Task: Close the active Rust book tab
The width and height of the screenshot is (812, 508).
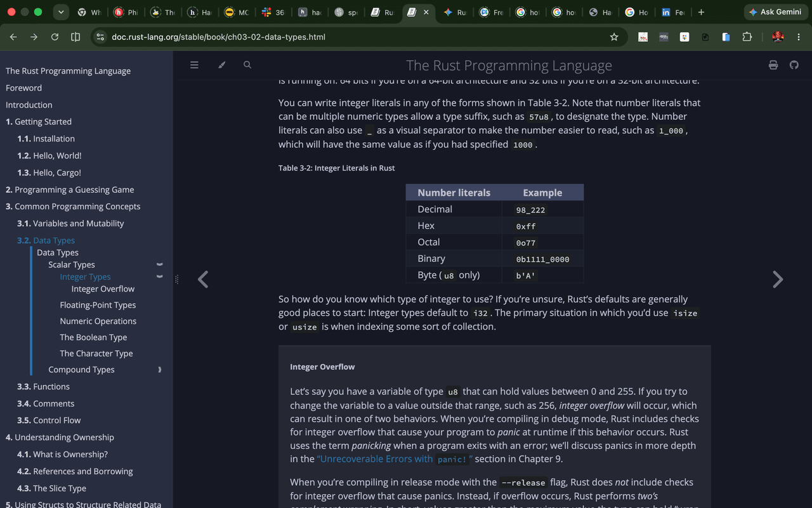Action: 426,12
